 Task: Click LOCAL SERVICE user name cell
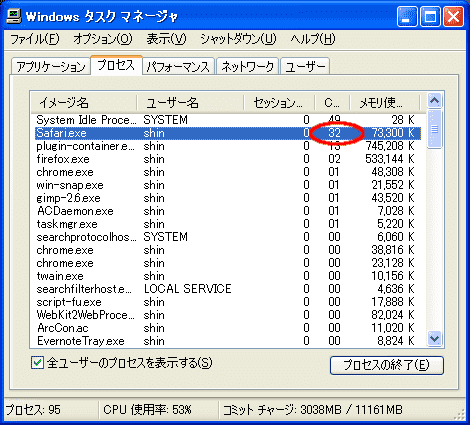(187, 289)
